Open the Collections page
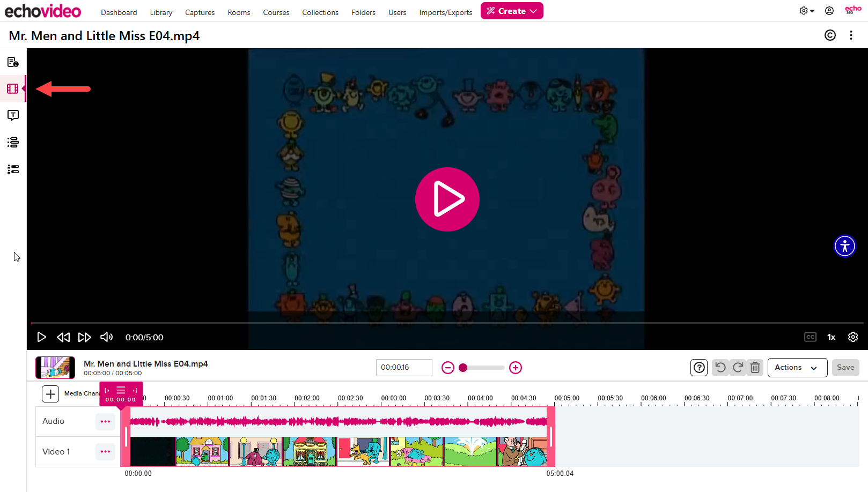The width and height of the screenshot is (868, 492). click(x=320, y=12)
